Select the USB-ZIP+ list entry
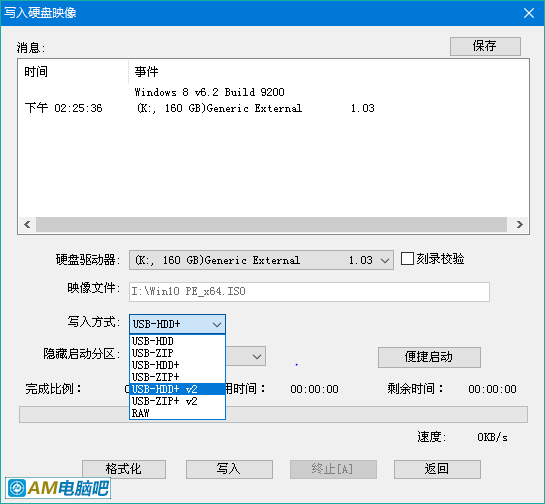545x504 pixels. (x=177, y=377)
